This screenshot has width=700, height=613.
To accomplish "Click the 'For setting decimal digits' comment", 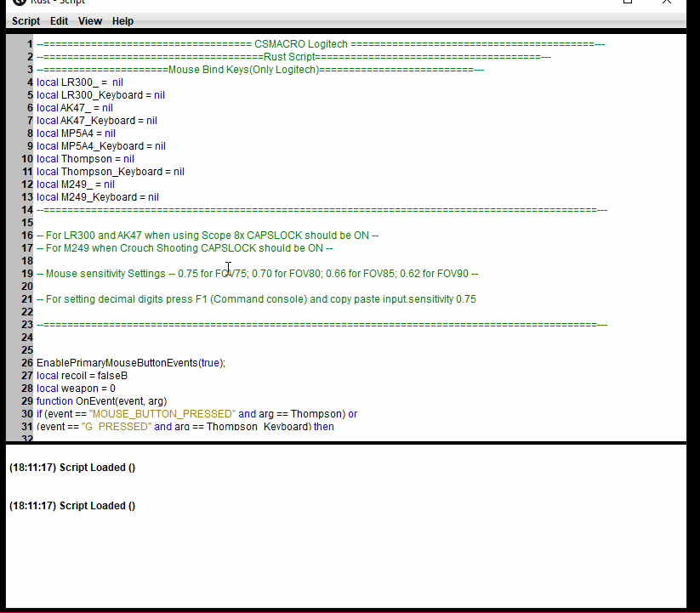I will pos(256,299).
